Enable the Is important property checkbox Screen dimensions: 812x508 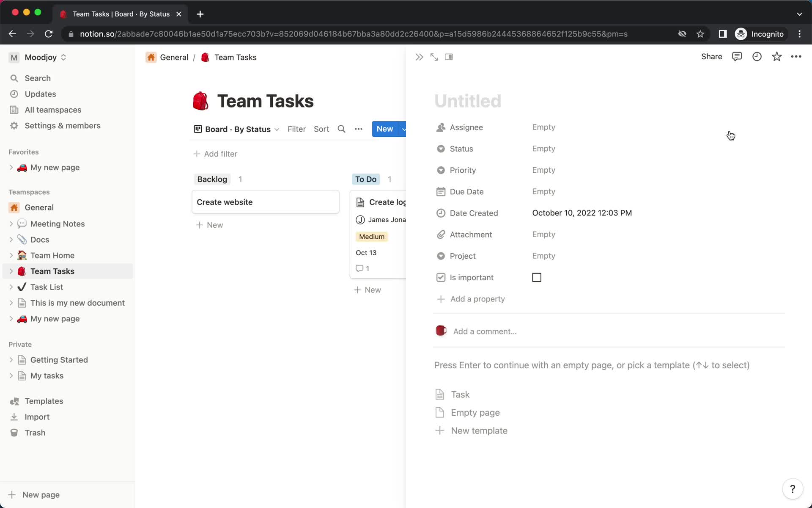(537, 277)
